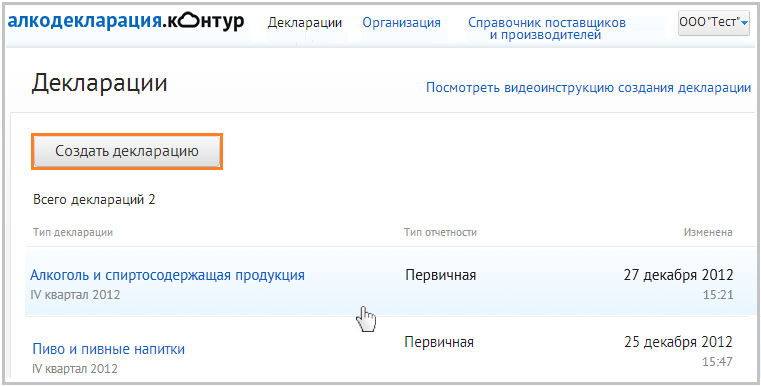Image resolution: width=761 pixels, height=386 pixels.
Task: Click Первичная in the alcohol declaration row
Action: coord(441,275)
